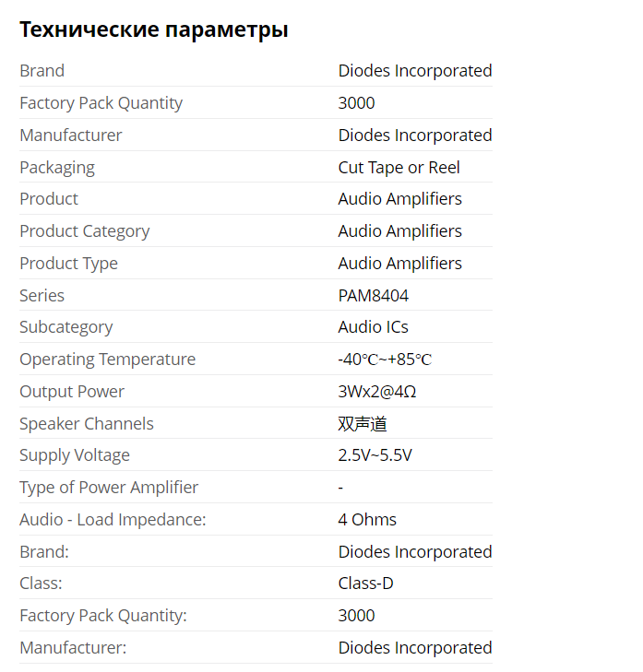Select the "Cut Tape or Reel" value
Screen dimensions: 643x672
399,167
